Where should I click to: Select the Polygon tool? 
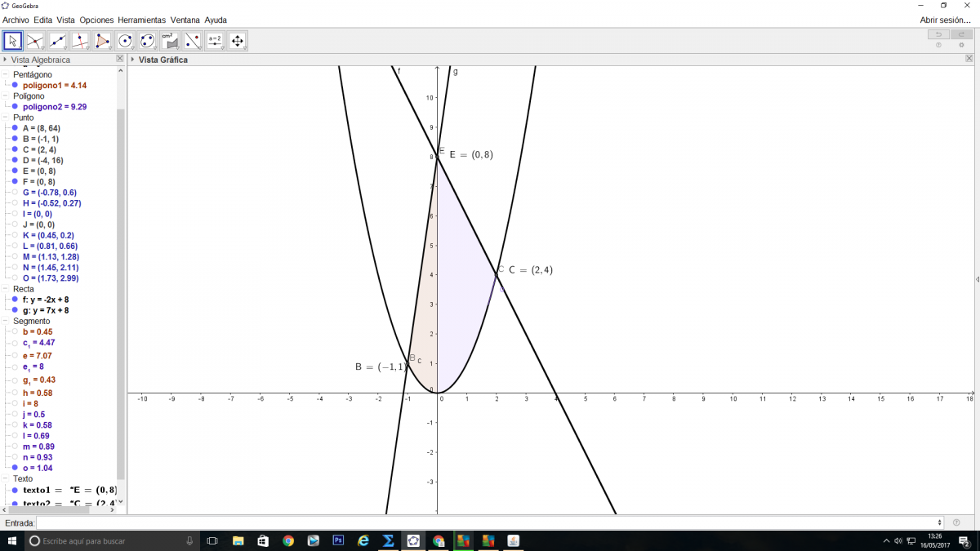102,41
